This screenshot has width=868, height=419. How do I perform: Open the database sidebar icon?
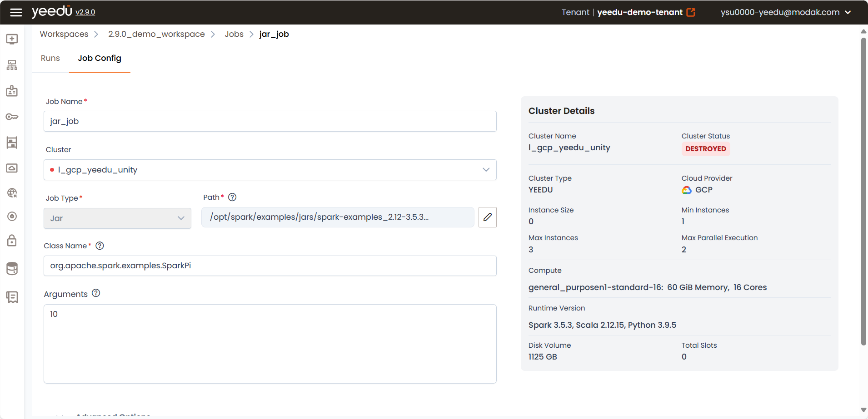(x=12, y=269)
